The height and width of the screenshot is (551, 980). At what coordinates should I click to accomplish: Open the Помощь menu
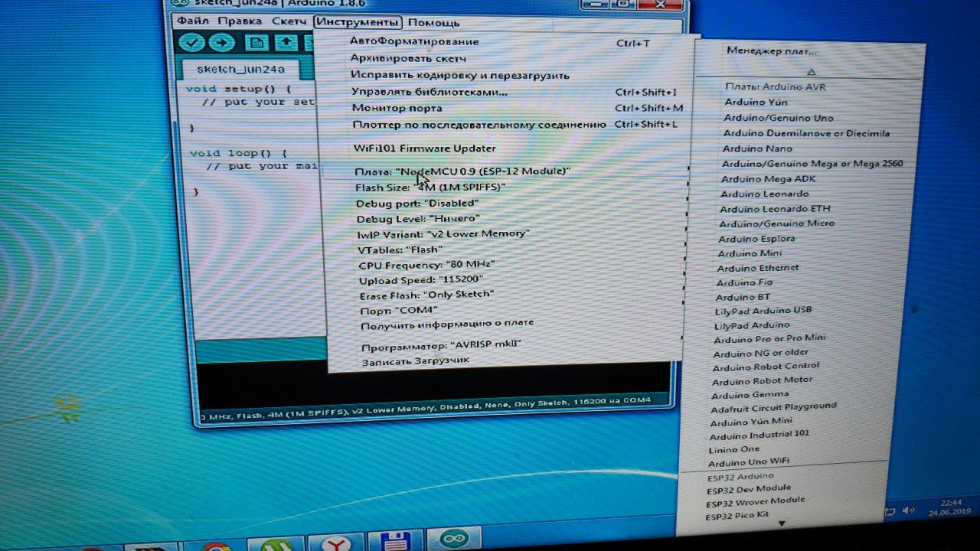[x=433, y=23]
